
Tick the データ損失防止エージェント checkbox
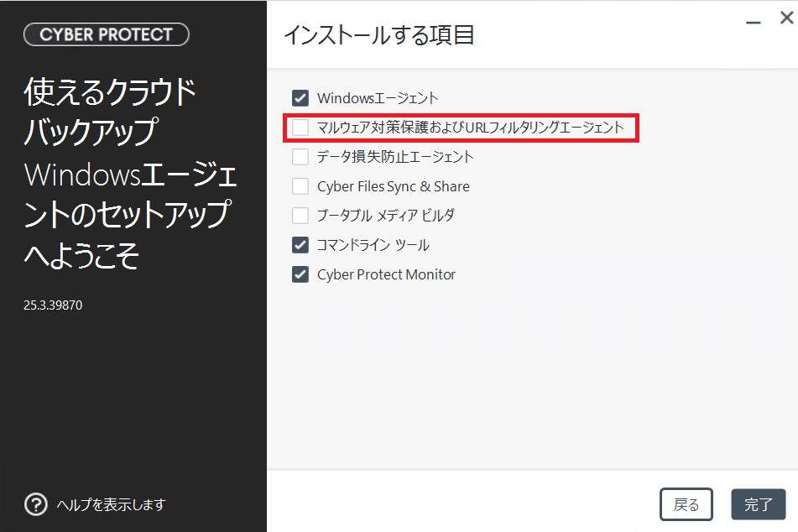pos(300,157)
